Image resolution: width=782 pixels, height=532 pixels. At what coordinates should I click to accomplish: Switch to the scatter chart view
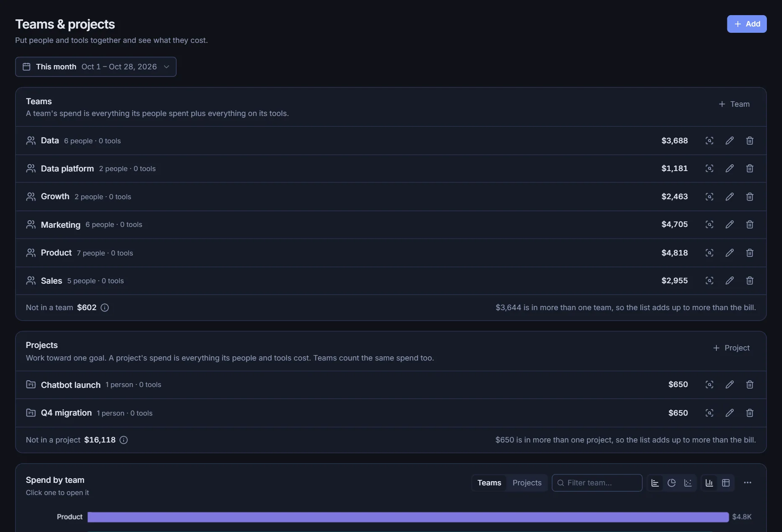tap(688, 483)
